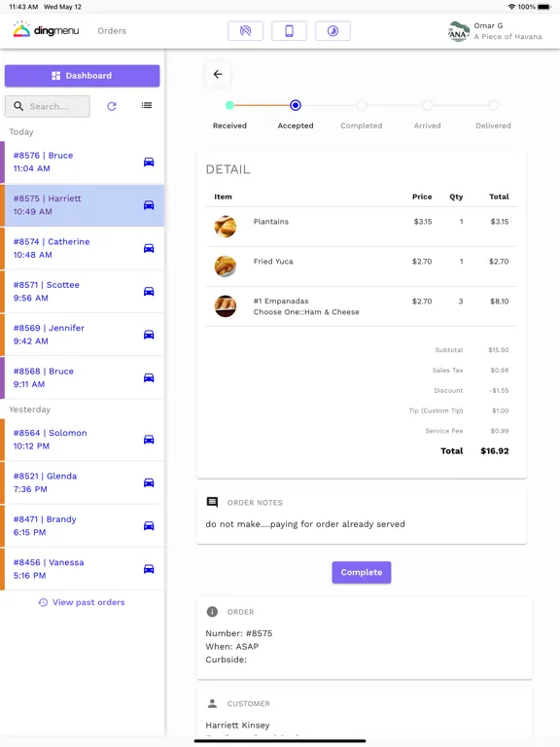Refresh the orders list
The image size is (560, 747).
112,106
